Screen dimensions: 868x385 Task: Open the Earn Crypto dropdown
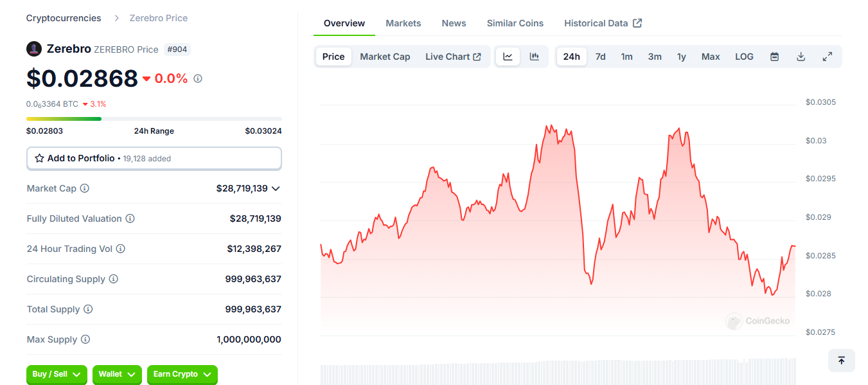coord(182,374)
